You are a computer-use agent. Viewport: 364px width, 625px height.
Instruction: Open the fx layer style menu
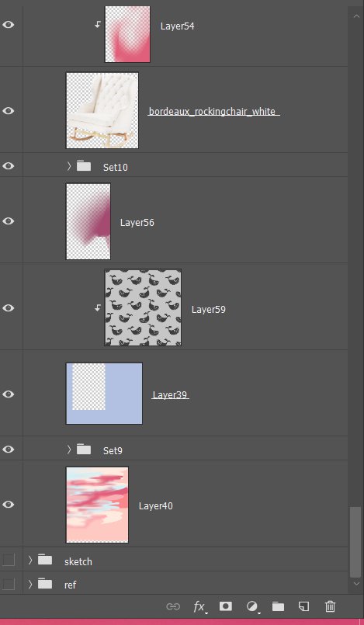pos(199,606)
